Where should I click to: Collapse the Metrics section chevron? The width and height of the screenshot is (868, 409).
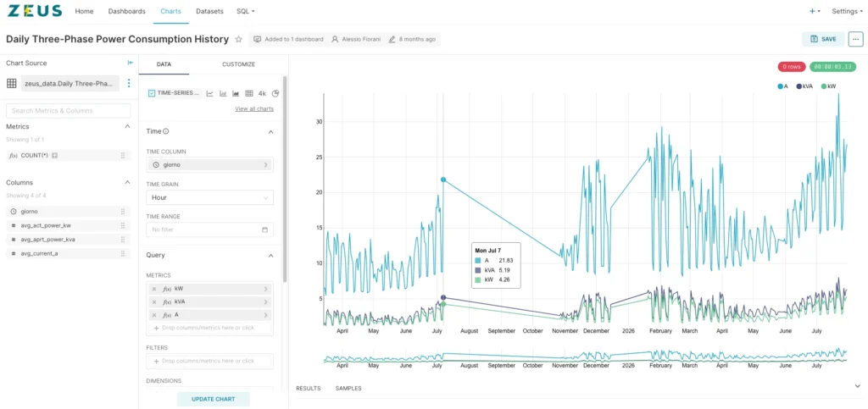point(127,126)
